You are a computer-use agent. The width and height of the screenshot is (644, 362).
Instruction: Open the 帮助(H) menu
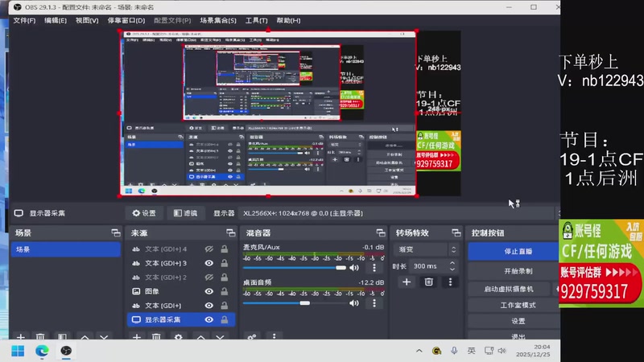tap(288, 20)
